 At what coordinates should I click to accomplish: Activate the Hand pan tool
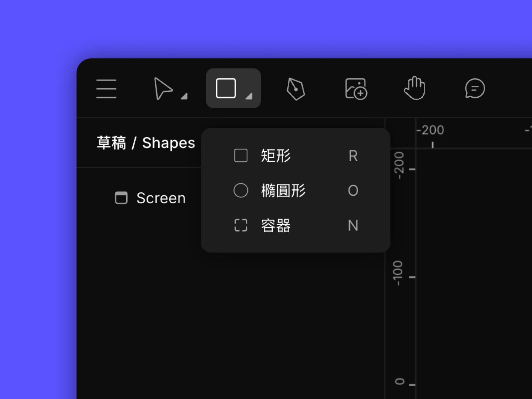[x=415, y=88]
